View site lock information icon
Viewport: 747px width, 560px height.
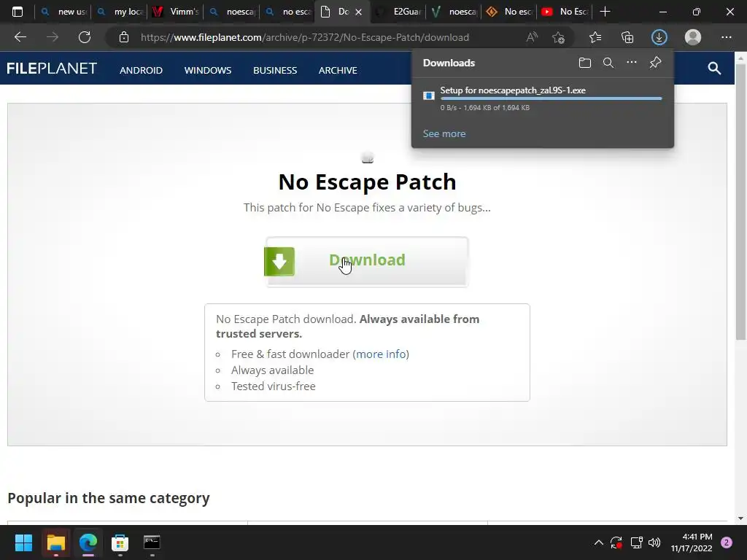(124, 37)
